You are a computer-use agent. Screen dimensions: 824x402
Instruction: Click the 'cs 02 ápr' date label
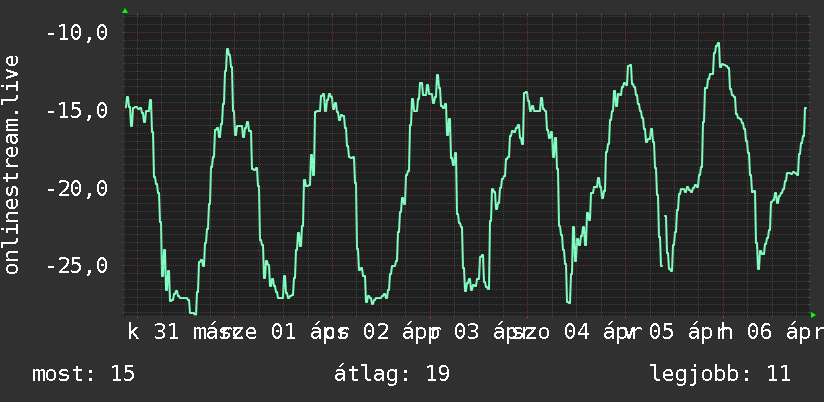click(383, 333)
